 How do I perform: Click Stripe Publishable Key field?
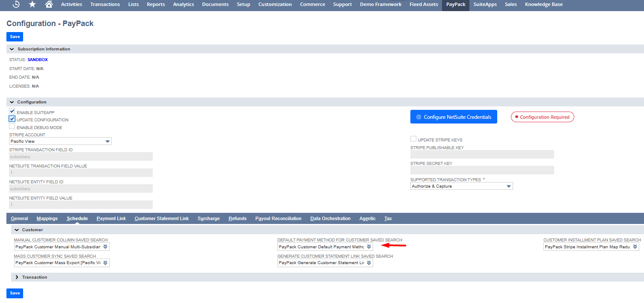click(482, 154)
